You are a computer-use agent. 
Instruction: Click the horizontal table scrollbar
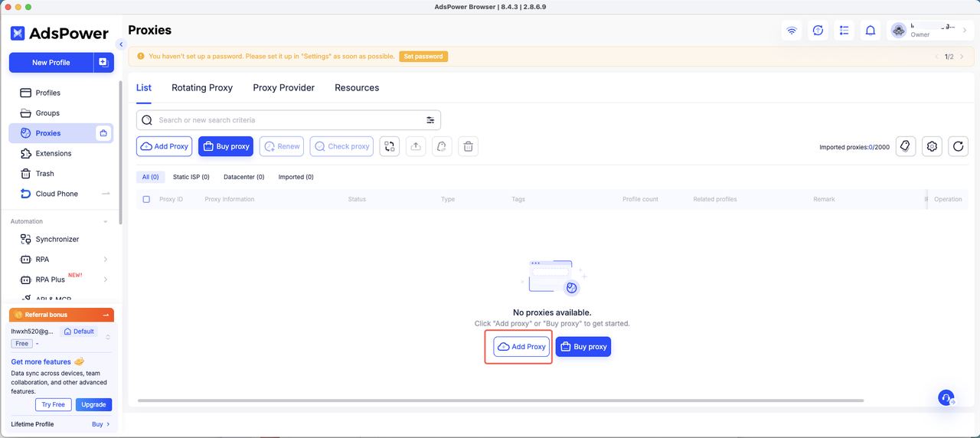point(501,400)
